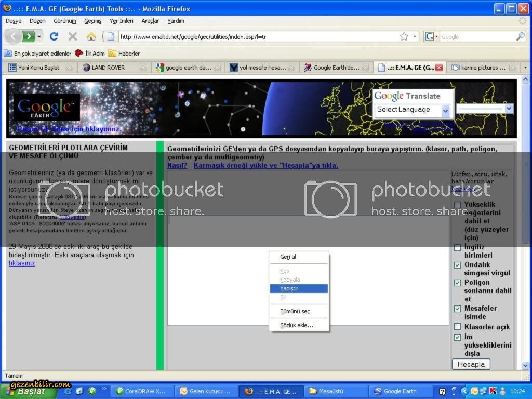Enable the İngiliz birimleri checkbox
This screenshot has height=399, width=532.
457,247
